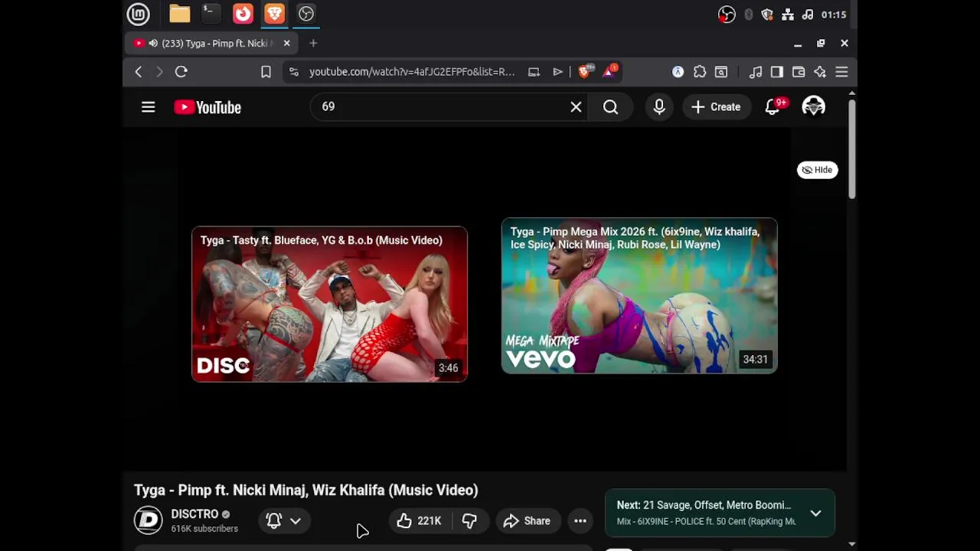Search with your voice microphone
980x551 pixels.
(659, 107)
